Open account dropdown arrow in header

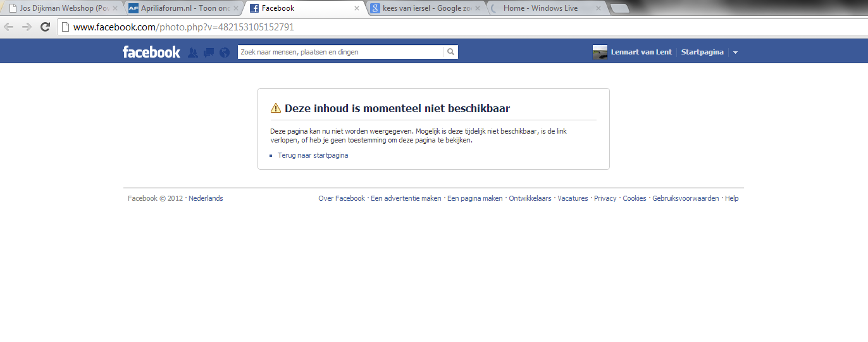[735, 53]
